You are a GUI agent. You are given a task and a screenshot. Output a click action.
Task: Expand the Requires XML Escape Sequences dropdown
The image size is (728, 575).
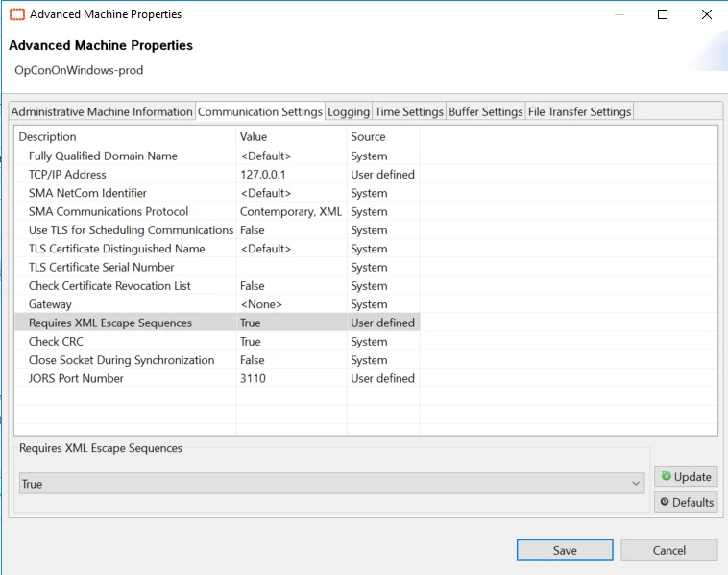tap(636, 484)
